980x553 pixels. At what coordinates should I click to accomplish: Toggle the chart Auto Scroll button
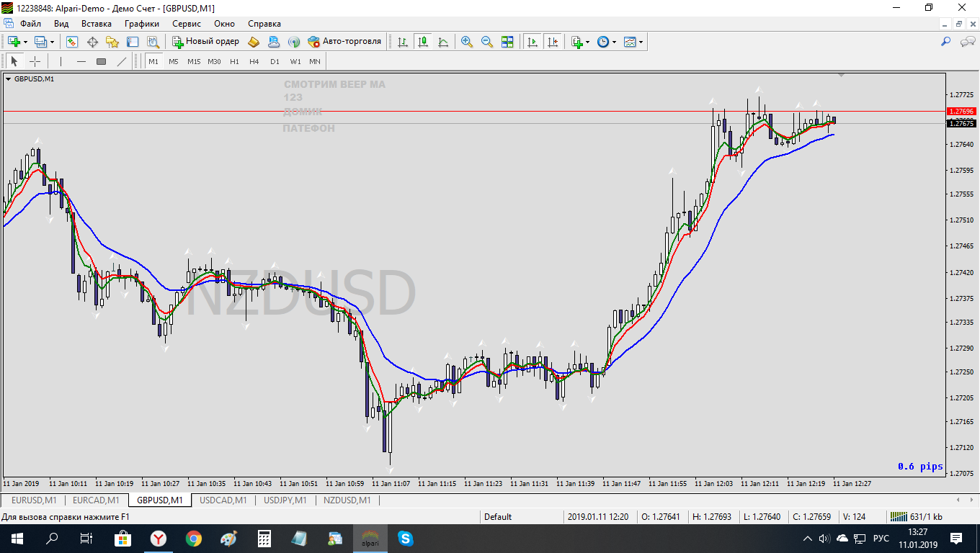[x=533, y=42]
